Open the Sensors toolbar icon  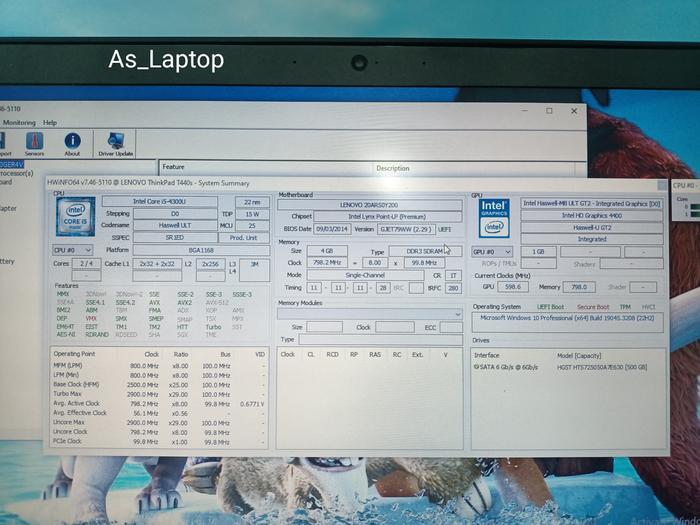tap(35, 144)
